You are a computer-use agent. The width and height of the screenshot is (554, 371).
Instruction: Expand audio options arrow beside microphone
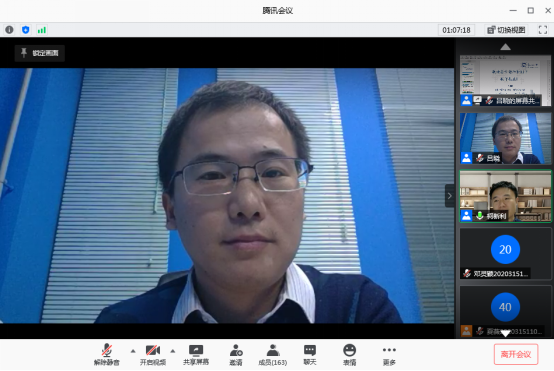[133, 351]
